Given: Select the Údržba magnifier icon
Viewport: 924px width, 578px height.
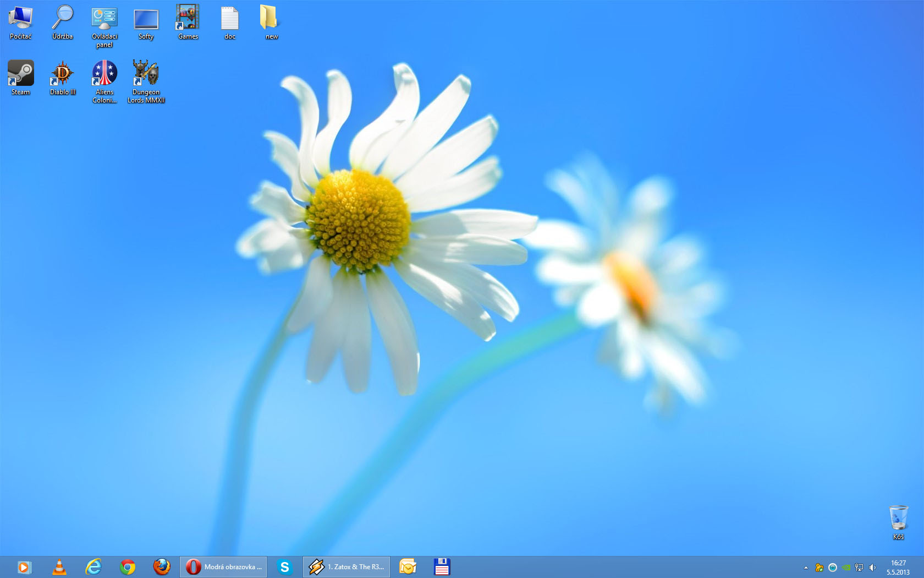Looking at the screenshot, I should coord(63,23).
